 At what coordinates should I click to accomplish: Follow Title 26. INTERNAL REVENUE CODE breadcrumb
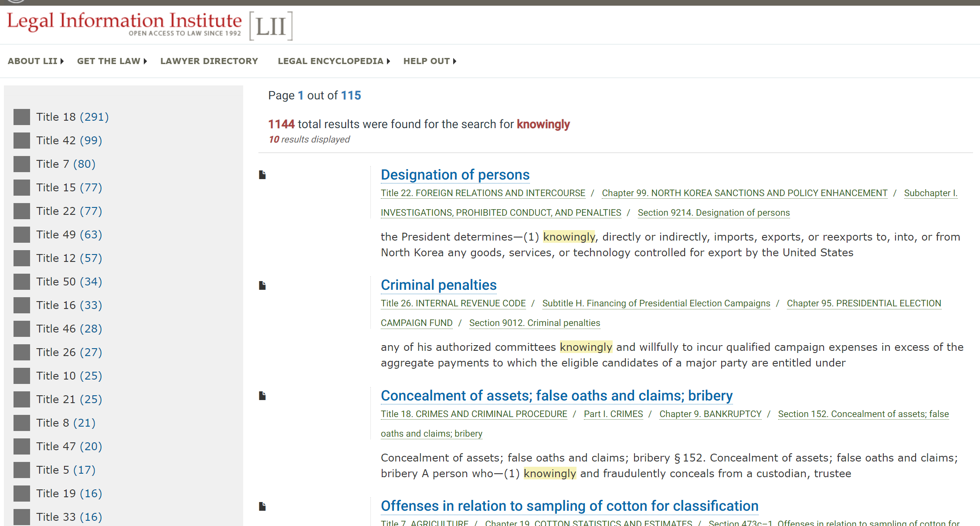pyautogui.click(x=453, y=303)
